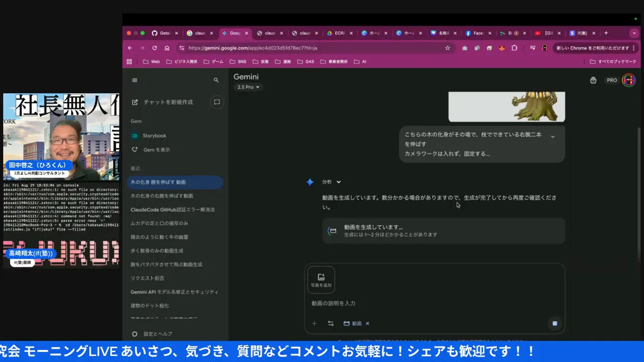Open 設定とヘルプ at sidebar bottom
The image size is (644, 362).
[157, 334]
